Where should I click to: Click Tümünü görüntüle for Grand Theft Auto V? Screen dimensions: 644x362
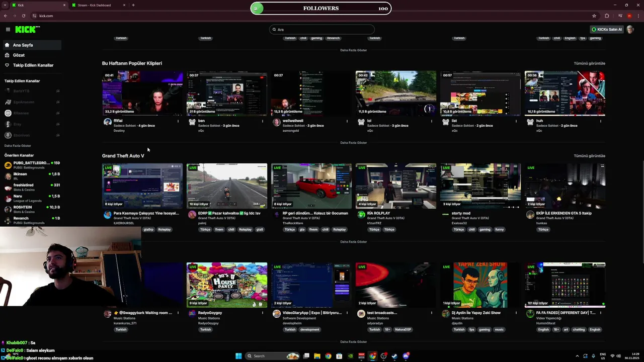tap(589, 156)
